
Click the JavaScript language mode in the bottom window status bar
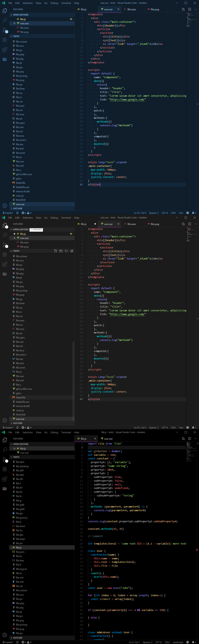click(178, 642)
